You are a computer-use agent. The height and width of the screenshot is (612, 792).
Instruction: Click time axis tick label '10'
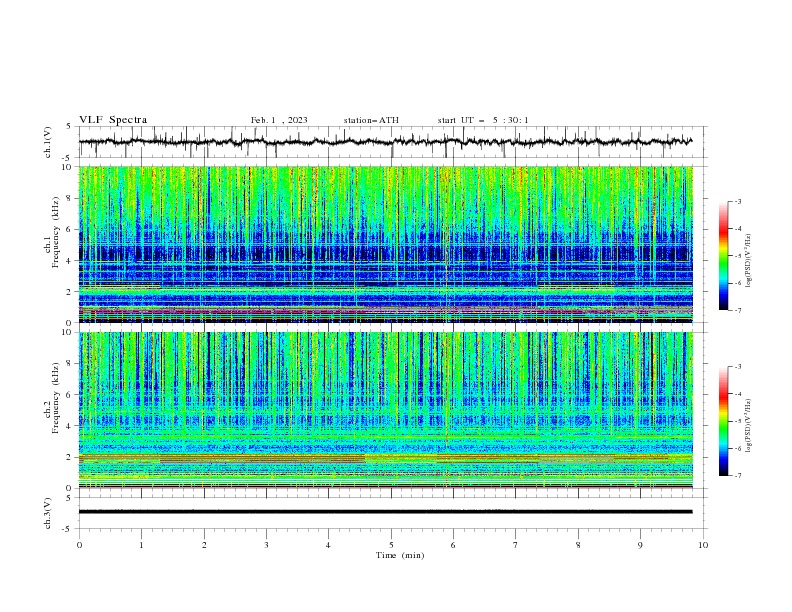703,545
